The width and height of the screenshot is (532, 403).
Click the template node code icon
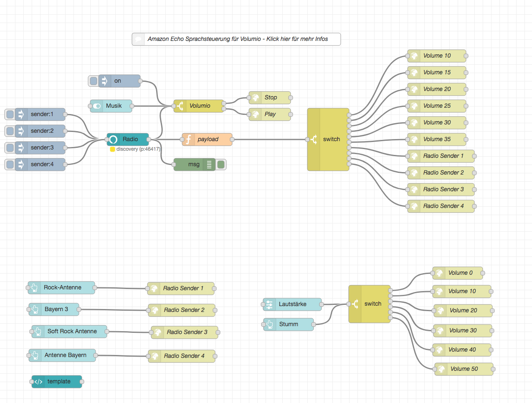point(38,382)
